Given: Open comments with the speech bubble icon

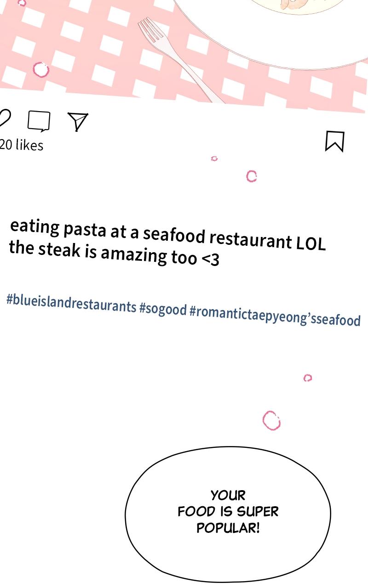Looking at the screenshot, I should tap(39, 121).
